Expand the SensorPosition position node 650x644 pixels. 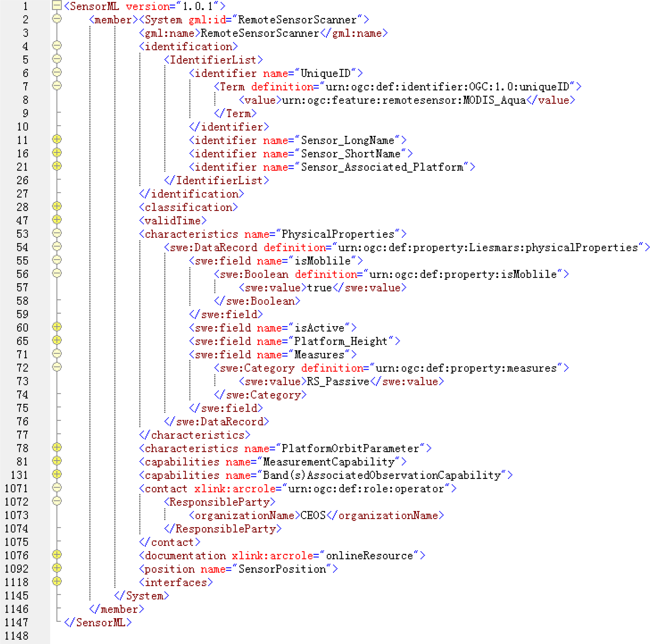point(57,568)
